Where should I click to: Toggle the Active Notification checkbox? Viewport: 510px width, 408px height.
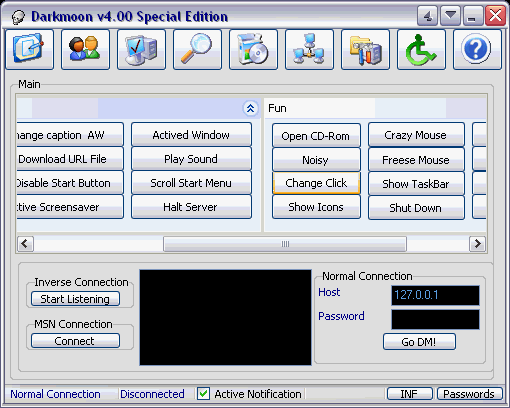point(203,394)
